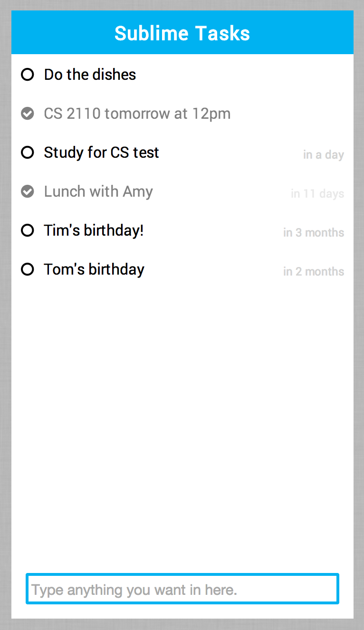Uncheck the completed 'CS 2110 tomorrow' checkmark
The height and width of the screenshot is (630, 364).
[28, 114]
